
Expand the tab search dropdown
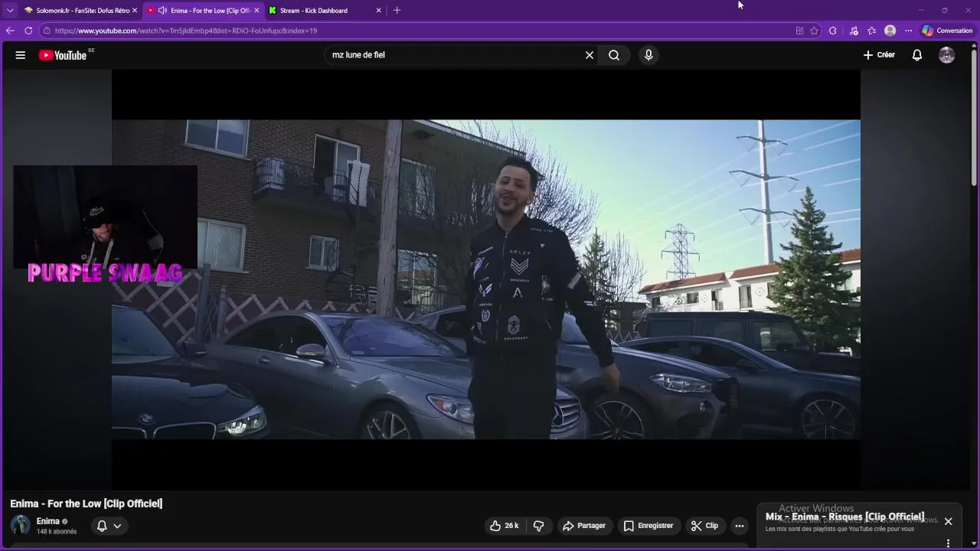click(10, 11)
